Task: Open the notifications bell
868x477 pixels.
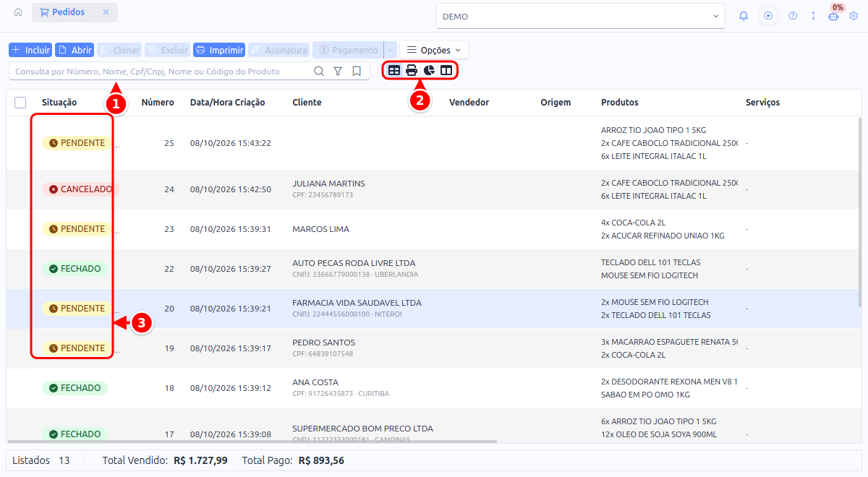Action: (744, 16)
